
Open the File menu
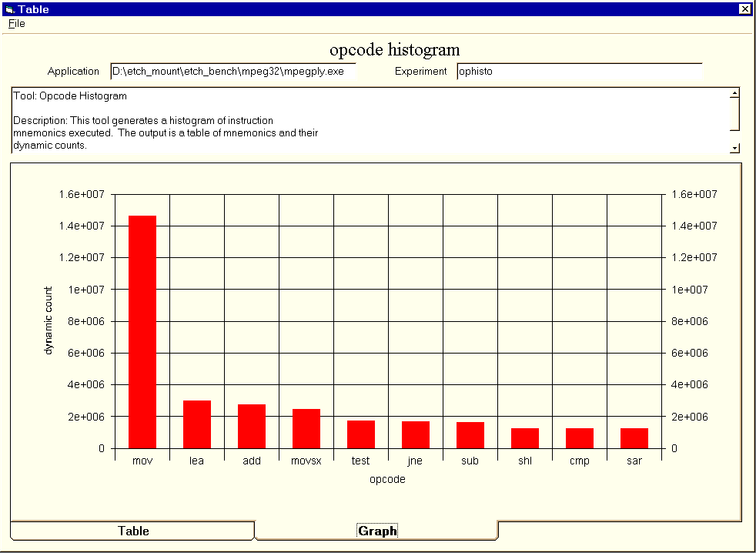16,23
